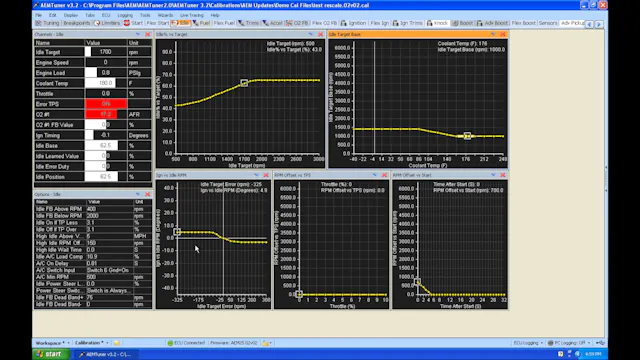Select the Coolant Temp value cell
Viewport: 640px width, 360px height.
(106, 83)
